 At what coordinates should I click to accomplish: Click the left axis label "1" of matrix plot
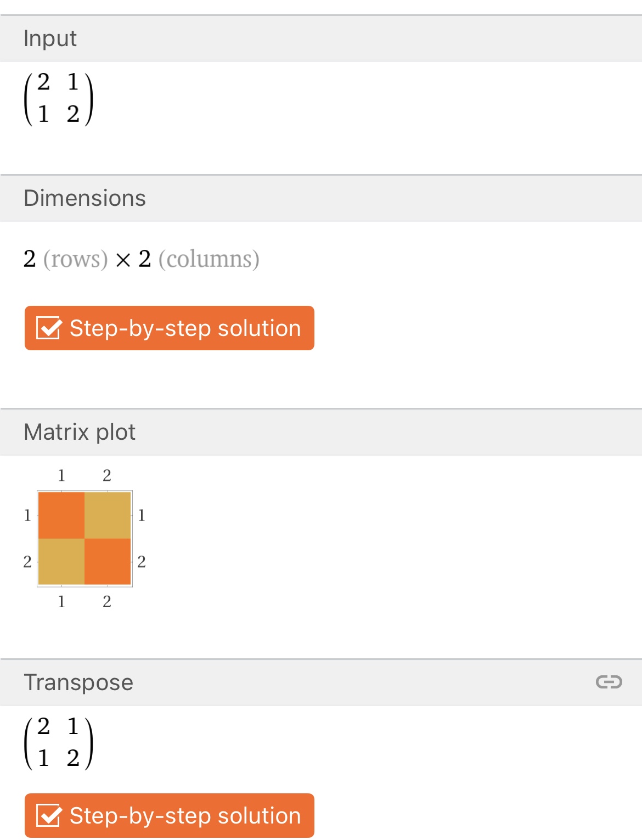[x=27, y=515]
